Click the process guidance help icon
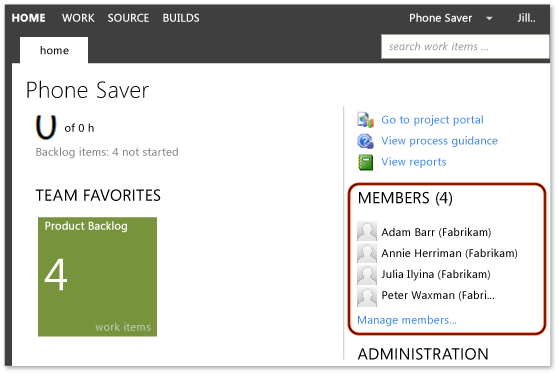 click(x=365, y=141)
